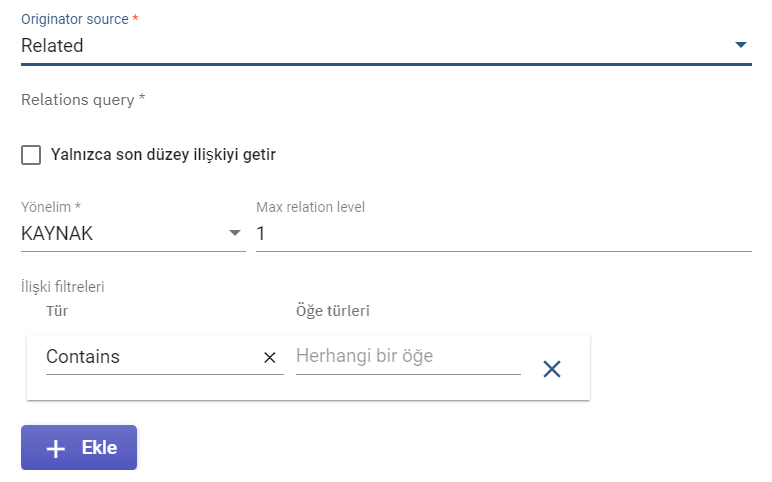Add a new filter with Ekle
This screenshot has height=482, width=772.
coord(79,448)
